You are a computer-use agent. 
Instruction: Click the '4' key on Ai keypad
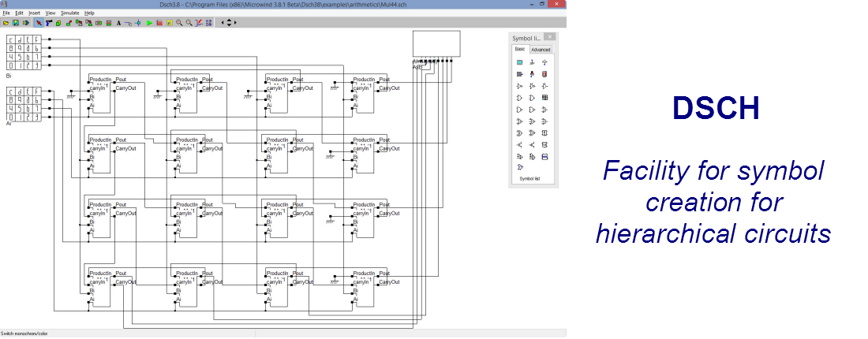click(x=10, y=109)
